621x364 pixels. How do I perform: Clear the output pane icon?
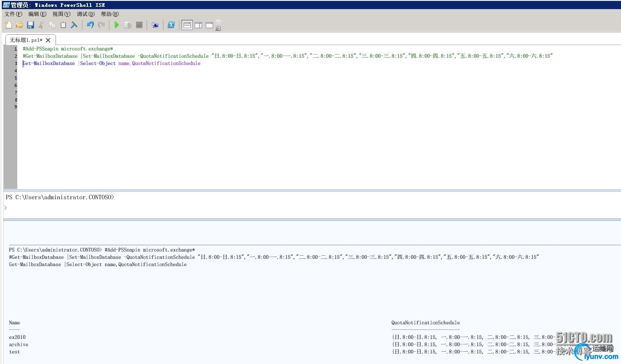click(74, 25)
